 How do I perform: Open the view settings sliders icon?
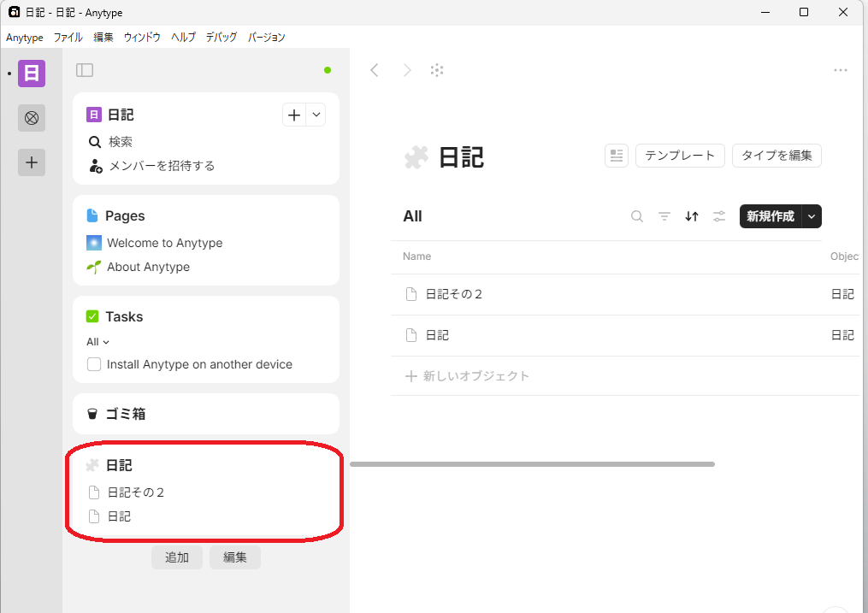coord(719,216)
